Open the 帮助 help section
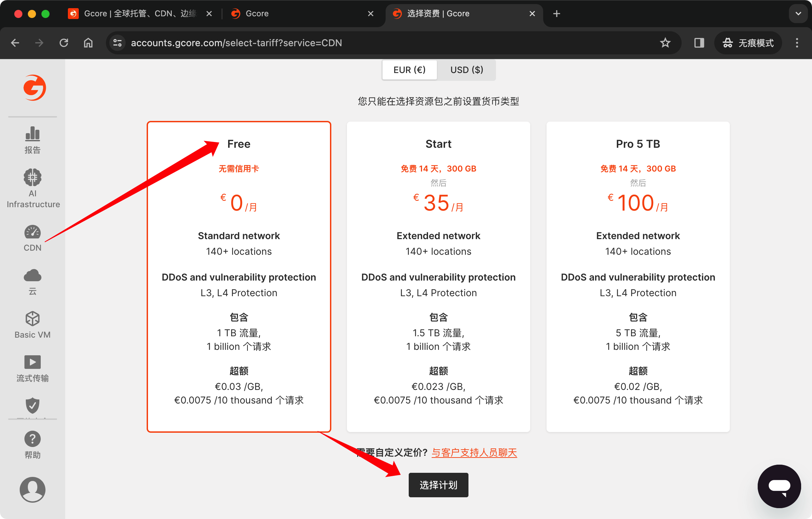Viewport: 812px width, 519px height. [x=33, y=445]
